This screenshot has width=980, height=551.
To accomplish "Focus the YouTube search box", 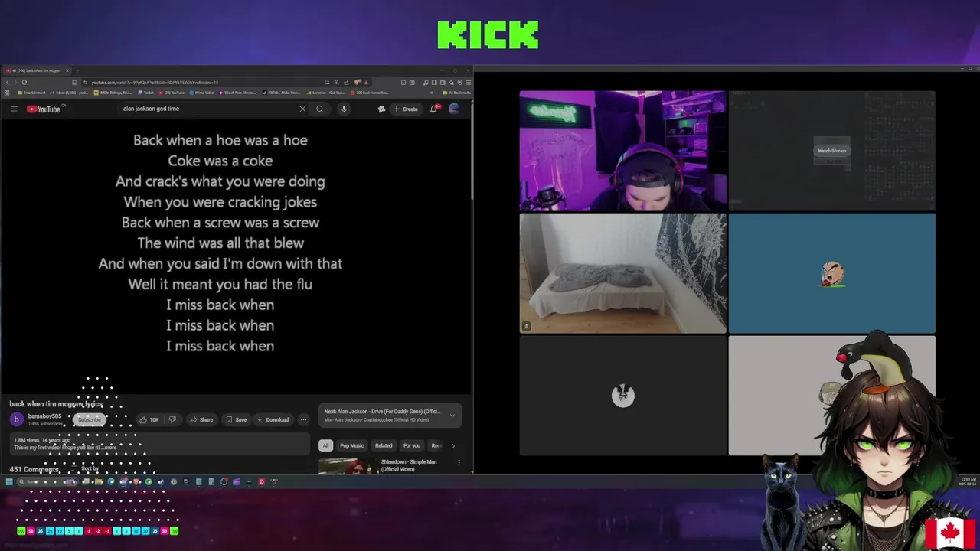I will pos(207,109).
